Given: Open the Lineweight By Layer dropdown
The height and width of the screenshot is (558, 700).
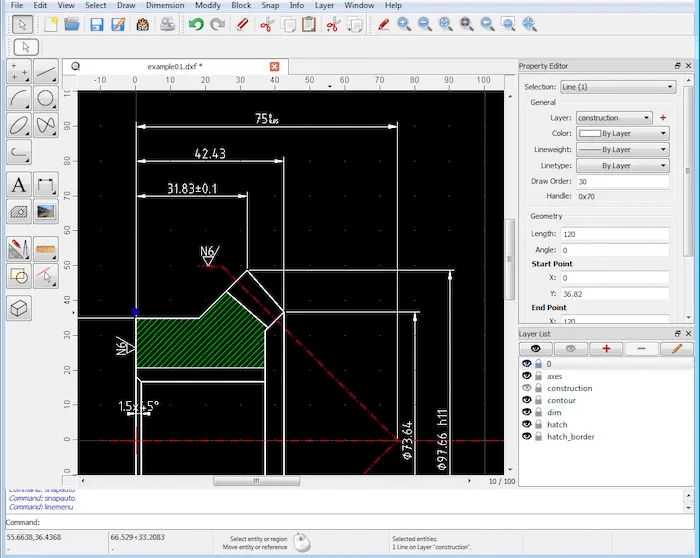Looking at the screenshot, I should click(623, 150).
